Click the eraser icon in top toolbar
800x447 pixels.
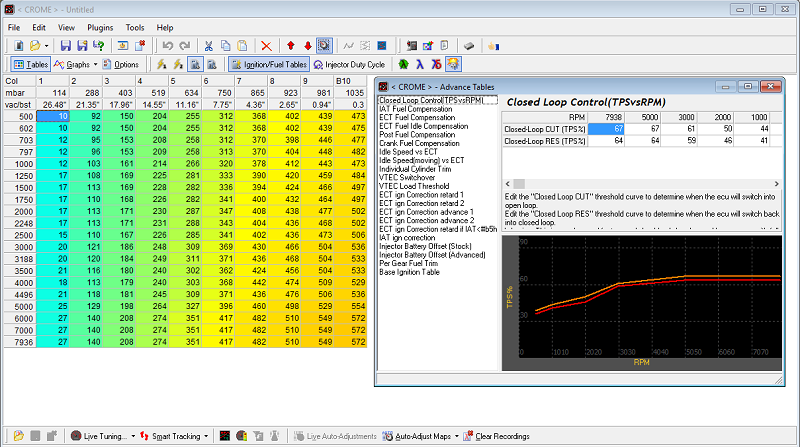[x=469, y=46]
